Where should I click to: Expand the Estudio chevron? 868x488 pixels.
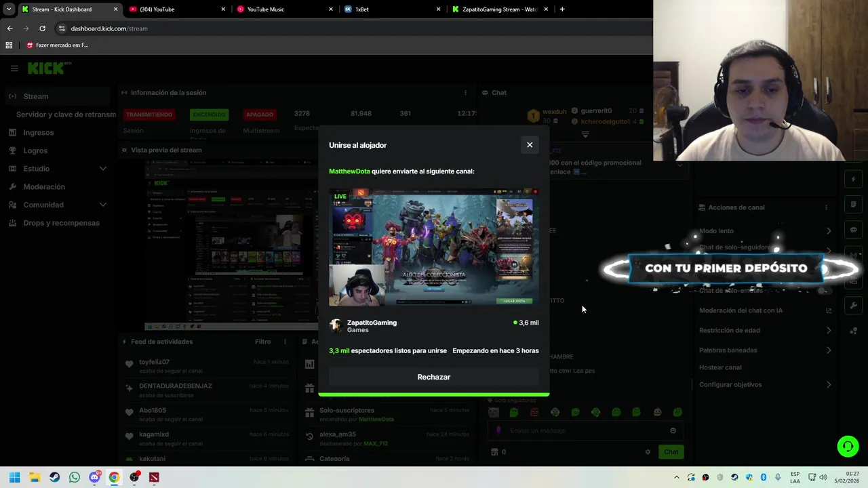103,169
